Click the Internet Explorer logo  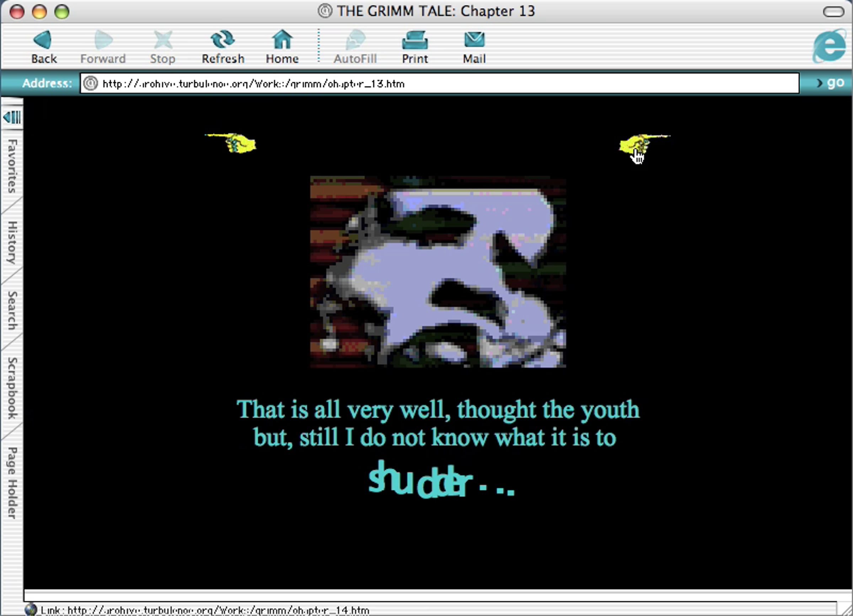(829, 47)
